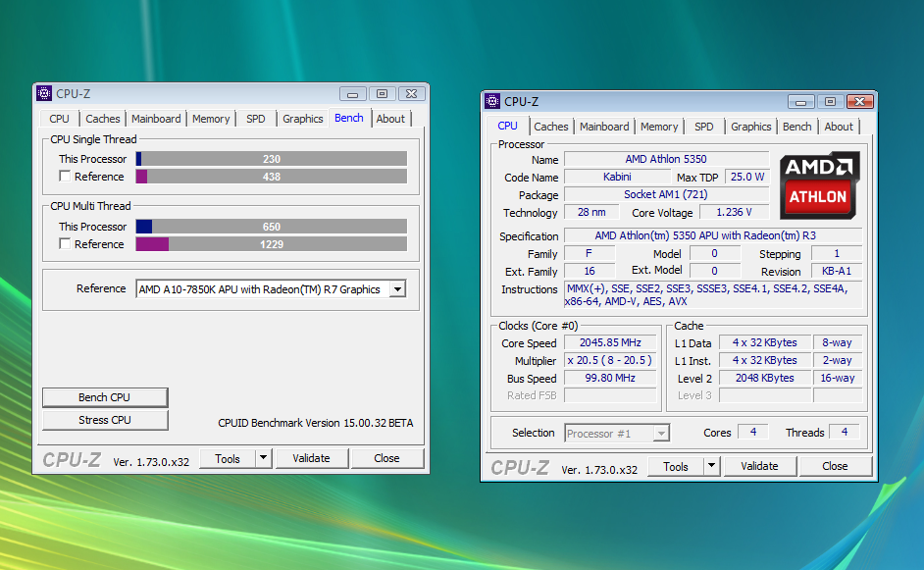The height and width of the screenshot is (570, 924).
Task: Maximize the Bench CPU-Z window
Action: (x=382, y=94)
